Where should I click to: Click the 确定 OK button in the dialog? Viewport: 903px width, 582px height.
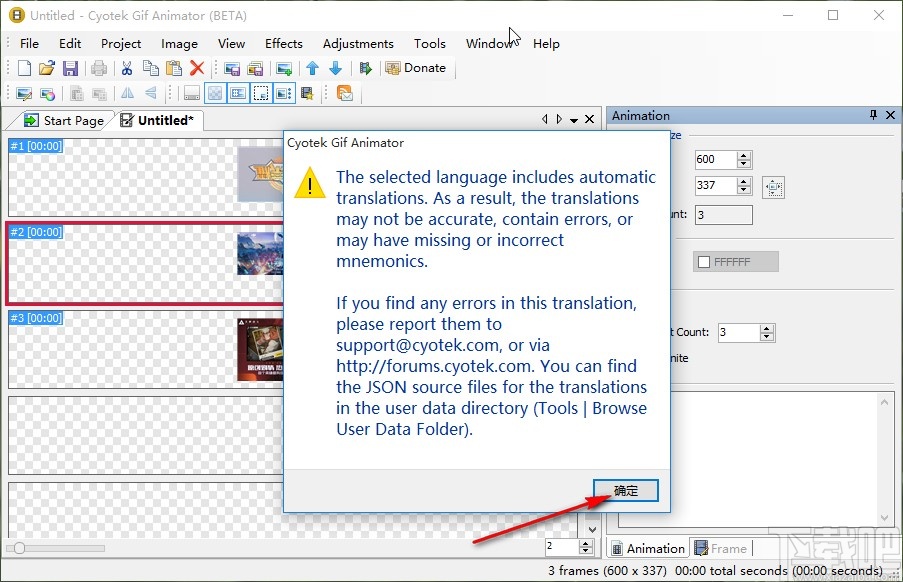pyautogui.click(x=626, y=490)
